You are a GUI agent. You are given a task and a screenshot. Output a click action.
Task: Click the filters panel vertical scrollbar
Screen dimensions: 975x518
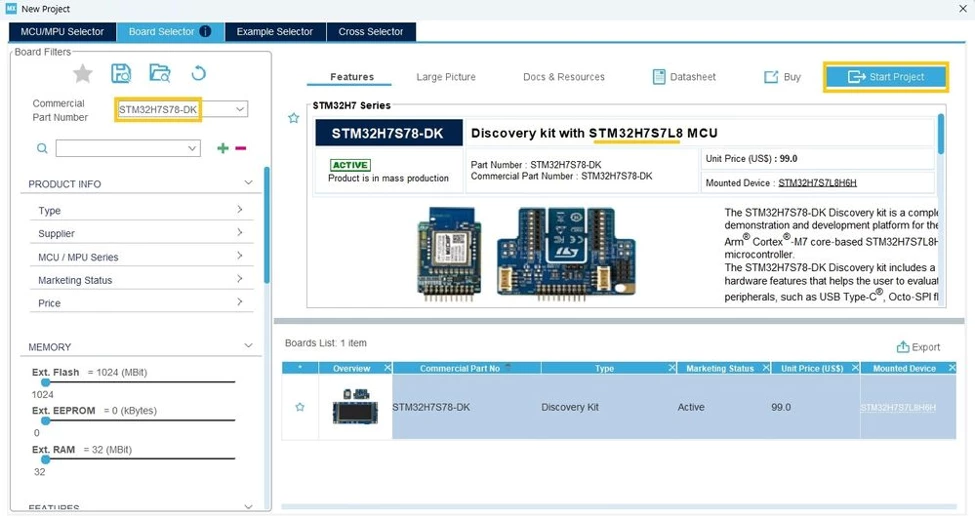(x=267, y=225)
